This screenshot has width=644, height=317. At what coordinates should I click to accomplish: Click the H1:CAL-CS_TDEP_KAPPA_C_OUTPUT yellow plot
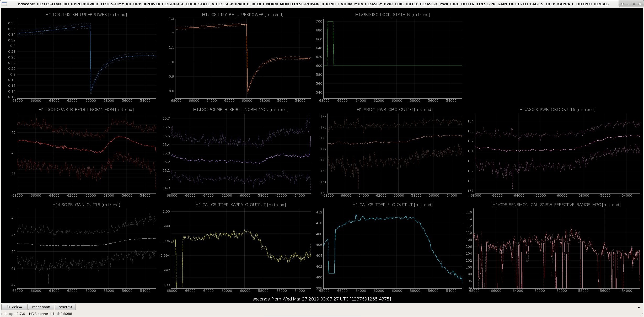coord(241,249)
